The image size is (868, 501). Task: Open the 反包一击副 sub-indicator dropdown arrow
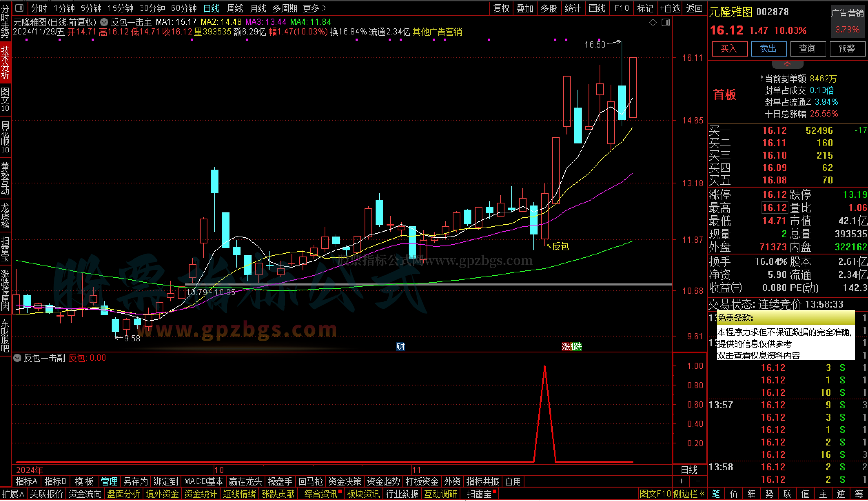tap(17, 358)
